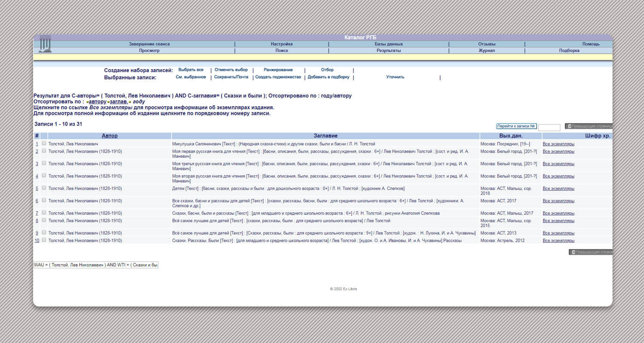Image resolution: width=644 pixels, height=343 pixels.
Task: Tick checkbox for record 4 Моя вторая русская книга
Action: (x=44, y=176)
